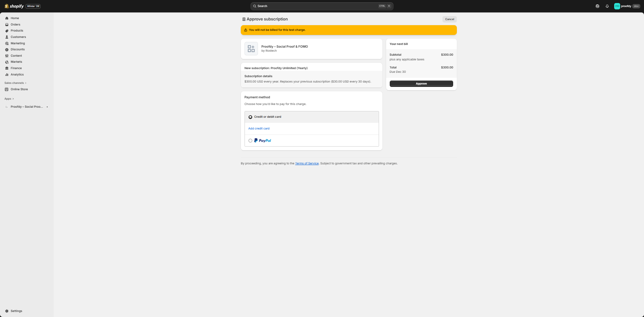Click the 'Your next bill' heading
The width and height of the screenshot is (644, 317).
tap(399, 44)
